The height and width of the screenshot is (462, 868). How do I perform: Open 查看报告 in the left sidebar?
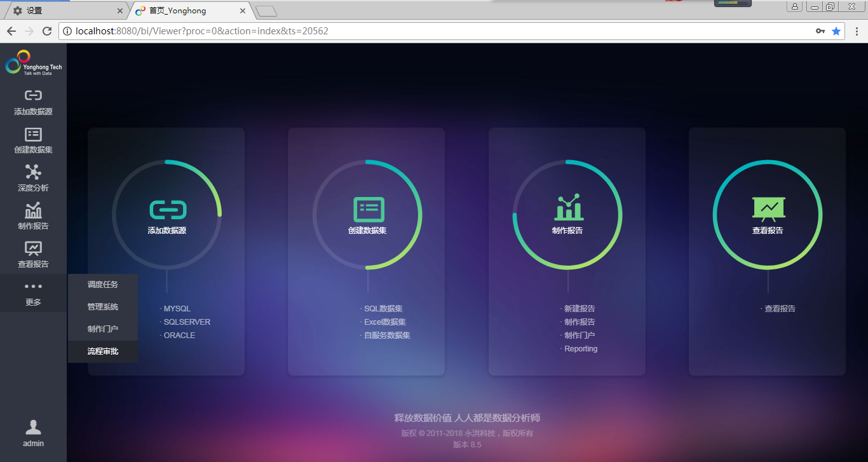[x=33, y=254]
